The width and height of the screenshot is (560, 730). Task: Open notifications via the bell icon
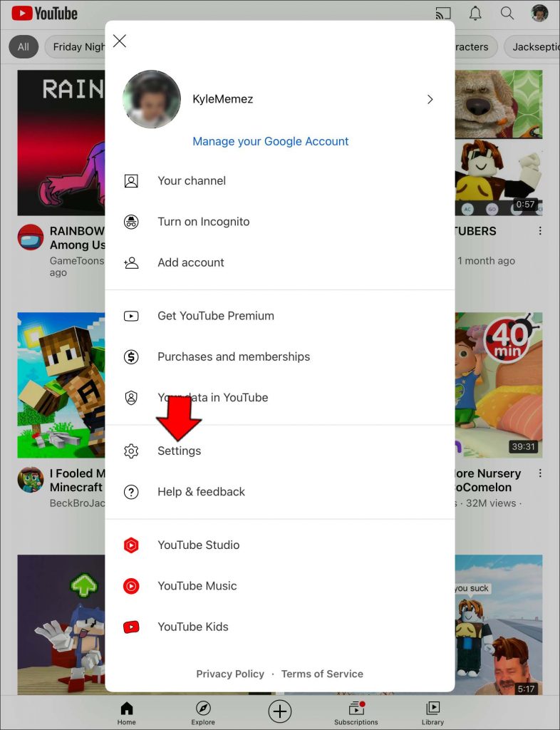click(475, 13)
